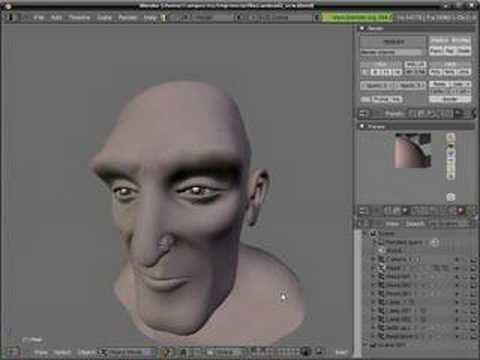Set render size to 75%

(436, 72)
